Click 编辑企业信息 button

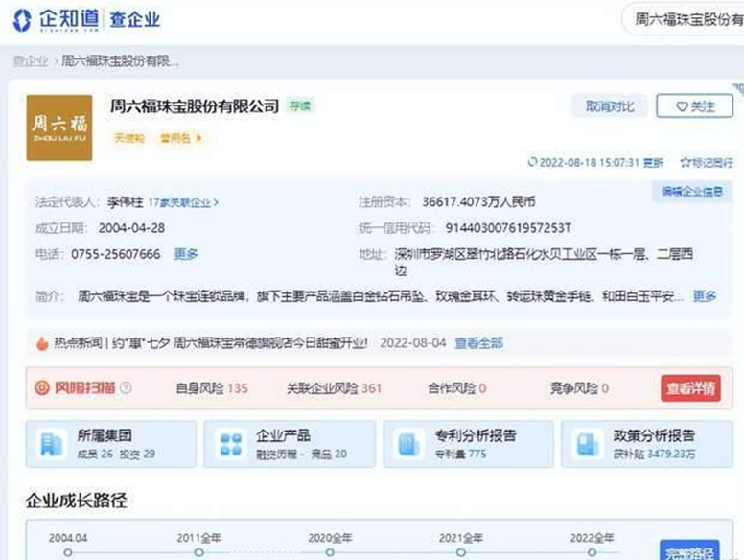pos(692,192)
